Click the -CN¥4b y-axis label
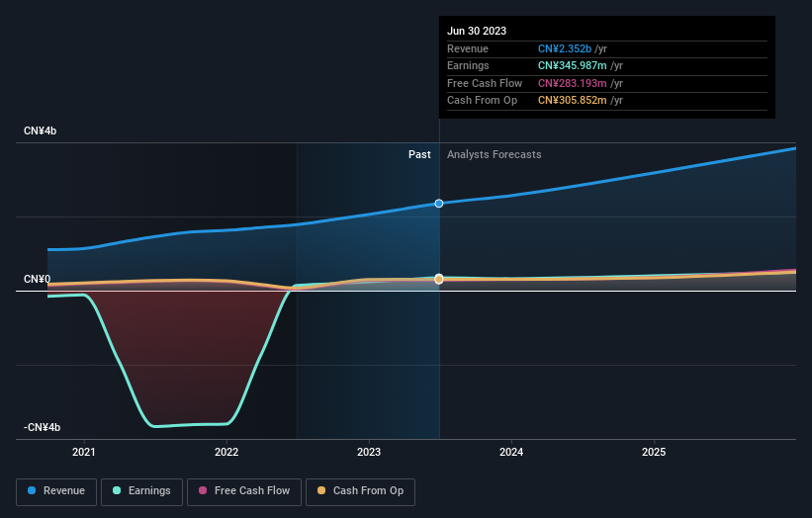 (42, 427)
